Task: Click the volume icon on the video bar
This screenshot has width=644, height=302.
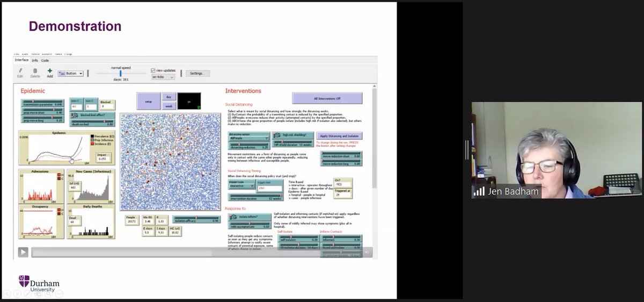Action: click(367, 251)
